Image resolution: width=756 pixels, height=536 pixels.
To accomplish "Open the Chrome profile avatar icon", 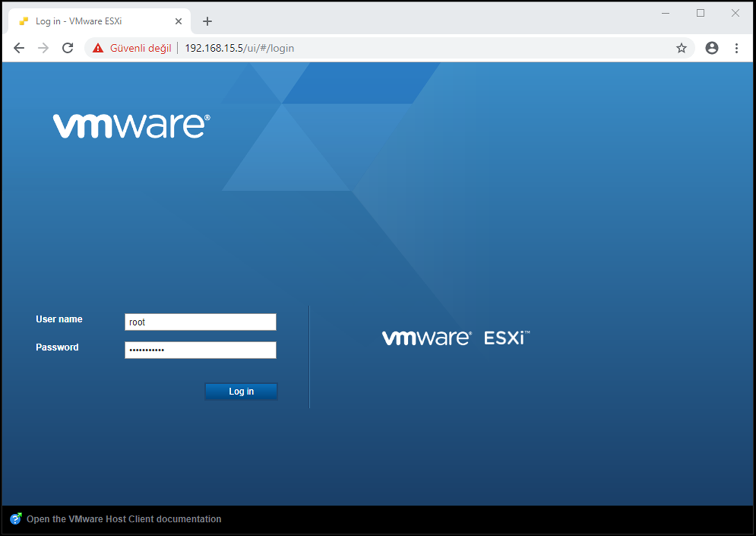I will 712,48.
